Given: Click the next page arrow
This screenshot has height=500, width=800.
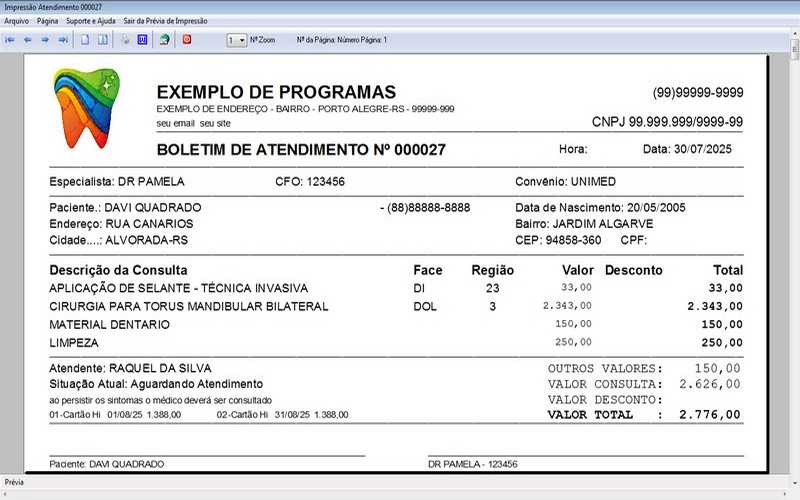Looking at the screenshot, I should tap(45, 40).
